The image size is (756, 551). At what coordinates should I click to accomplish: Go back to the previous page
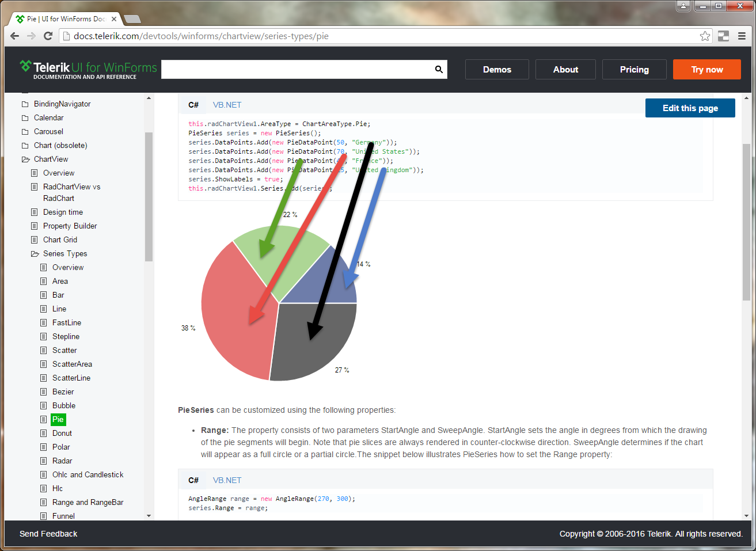click(15, 36)
